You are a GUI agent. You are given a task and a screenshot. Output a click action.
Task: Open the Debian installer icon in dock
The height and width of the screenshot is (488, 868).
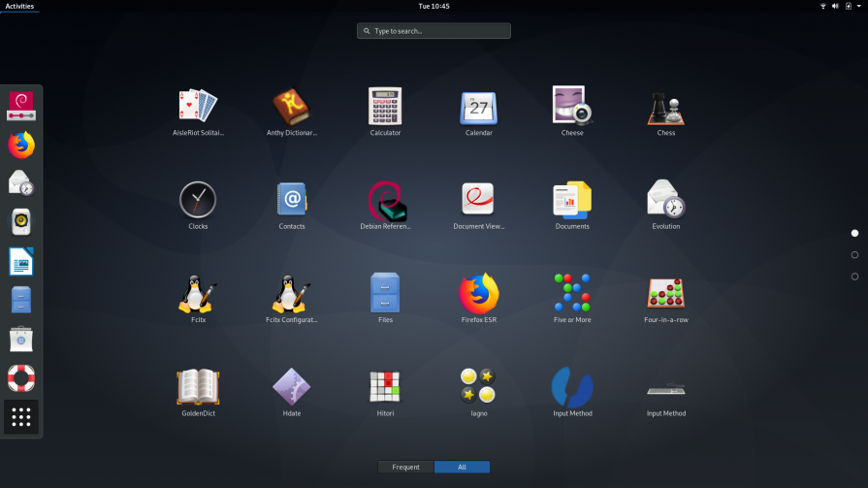21,106
